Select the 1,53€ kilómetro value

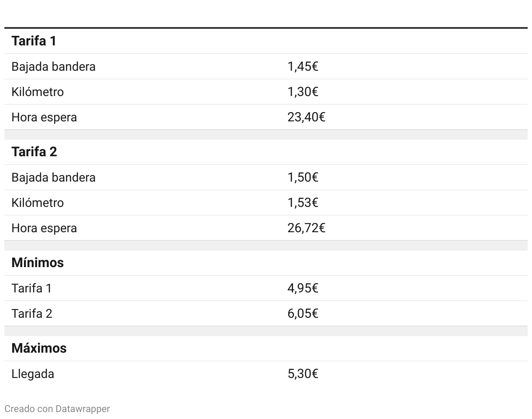coord(303,203)
